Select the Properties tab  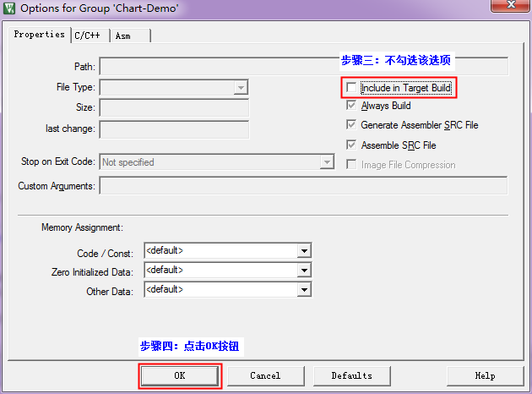point(39,35)
